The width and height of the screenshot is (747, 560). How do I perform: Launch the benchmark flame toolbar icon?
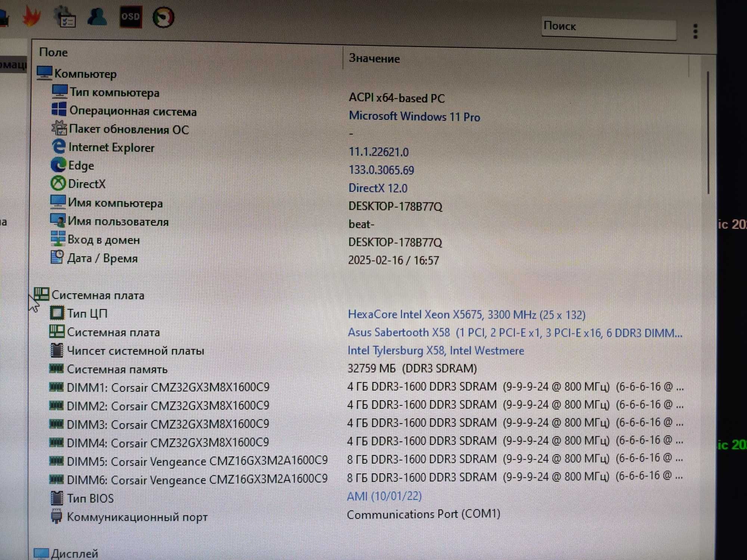[31, 16]
